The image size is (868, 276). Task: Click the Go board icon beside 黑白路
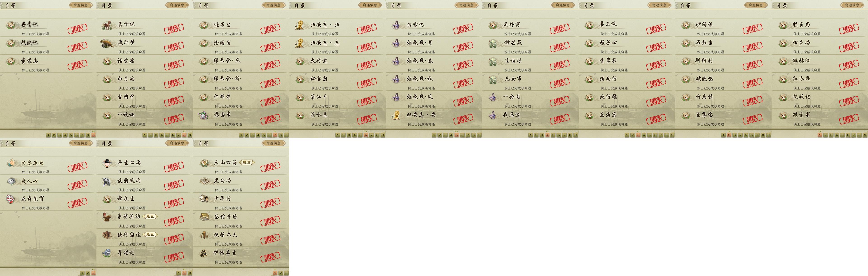click(x=204, y=182)
